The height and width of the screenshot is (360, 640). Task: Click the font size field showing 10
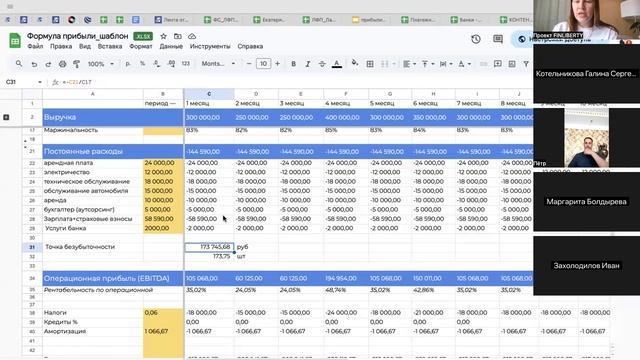click(x=263, y=64)
